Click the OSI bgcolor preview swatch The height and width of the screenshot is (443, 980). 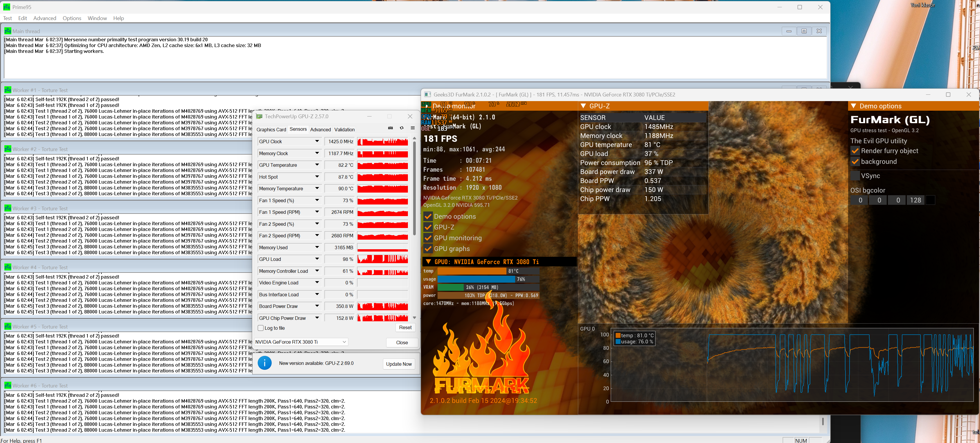pyautogui.click(x=930, y=200)
